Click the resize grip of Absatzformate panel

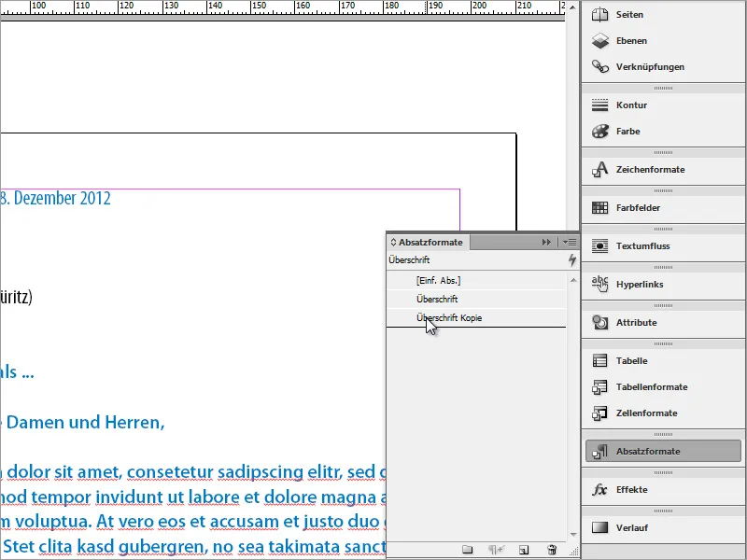point(573,552)
